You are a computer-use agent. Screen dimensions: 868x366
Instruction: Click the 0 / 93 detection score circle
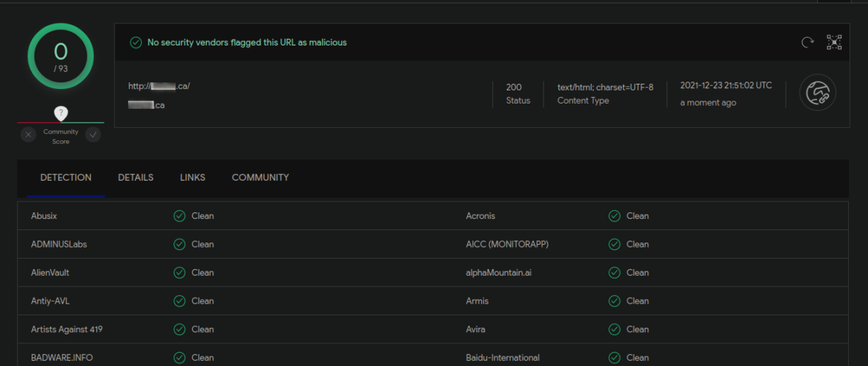[60, 56]
